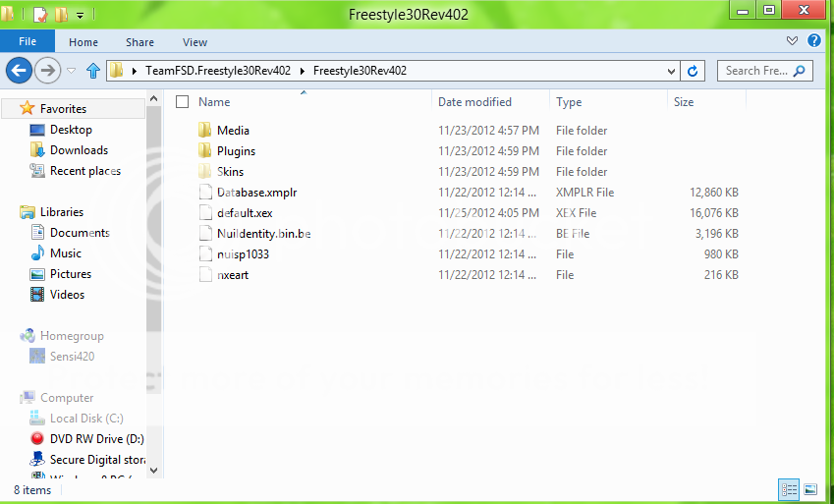
Task: Select the default.xex file
Action: tap(244, 213)
